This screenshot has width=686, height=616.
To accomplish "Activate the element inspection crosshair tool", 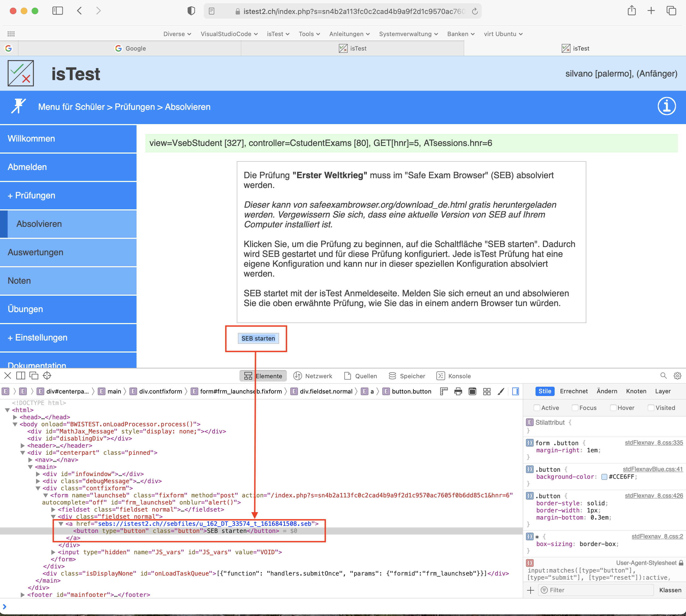I will 47,376.
